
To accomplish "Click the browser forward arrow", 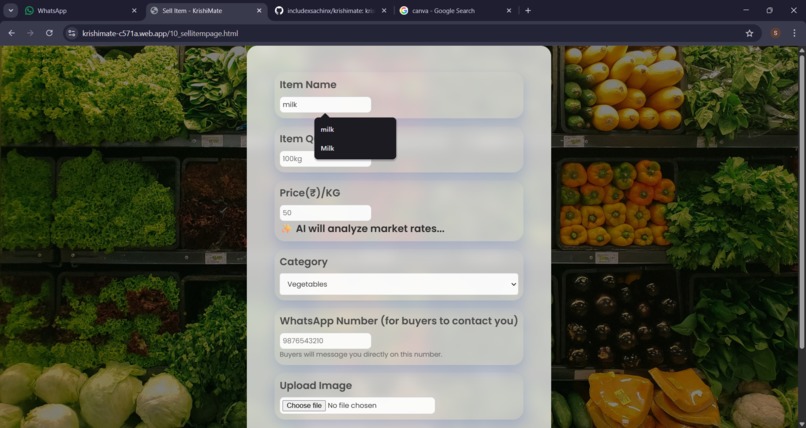I will (x=30, y=33).
